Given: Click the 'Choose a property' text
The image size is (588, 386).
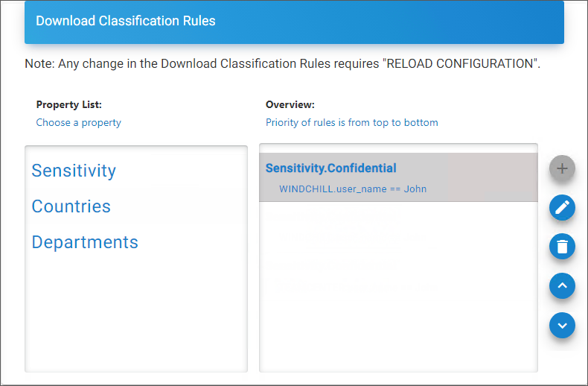Looking at the screenshot, I should [x=78, y=122].
